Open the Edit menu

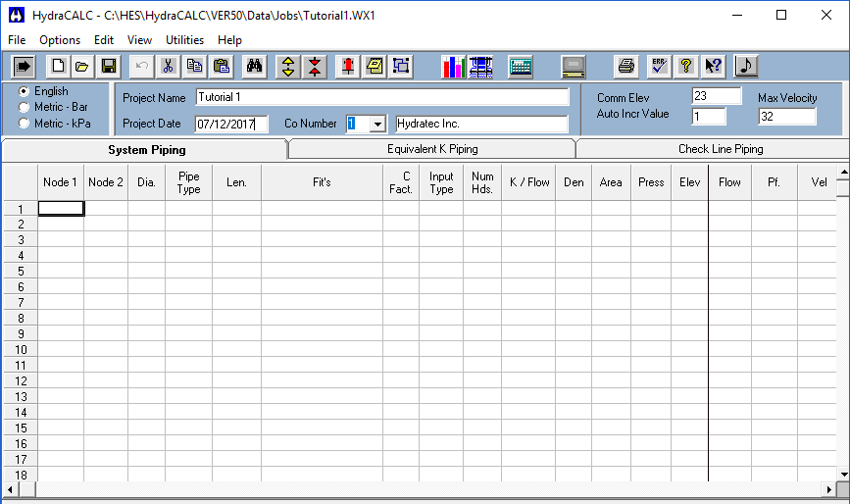pos(104,40)
